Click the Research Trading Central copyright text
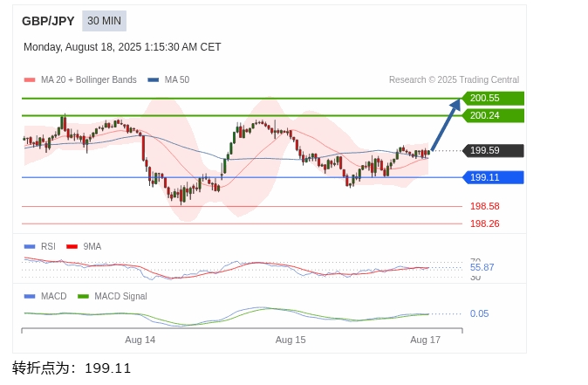This screenshot has height=385, width=588. 454,80
